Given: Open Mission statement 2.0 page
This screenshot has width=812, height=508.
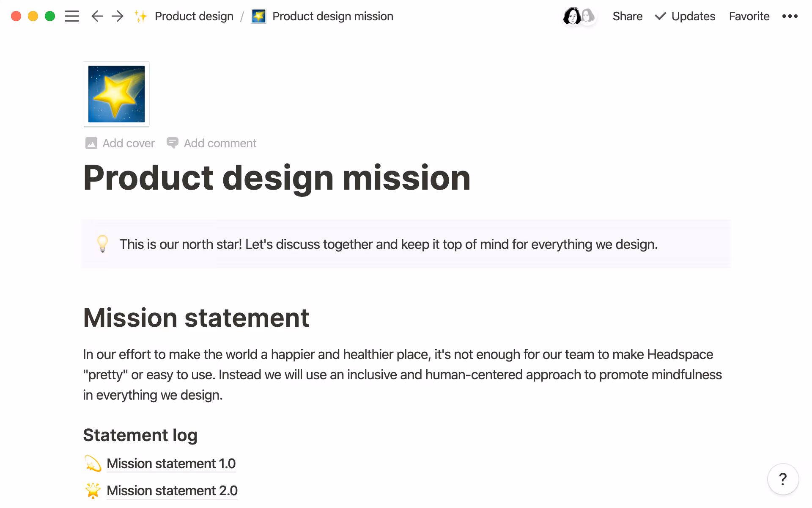Looking at the screenshot, I should click(172, 491).
